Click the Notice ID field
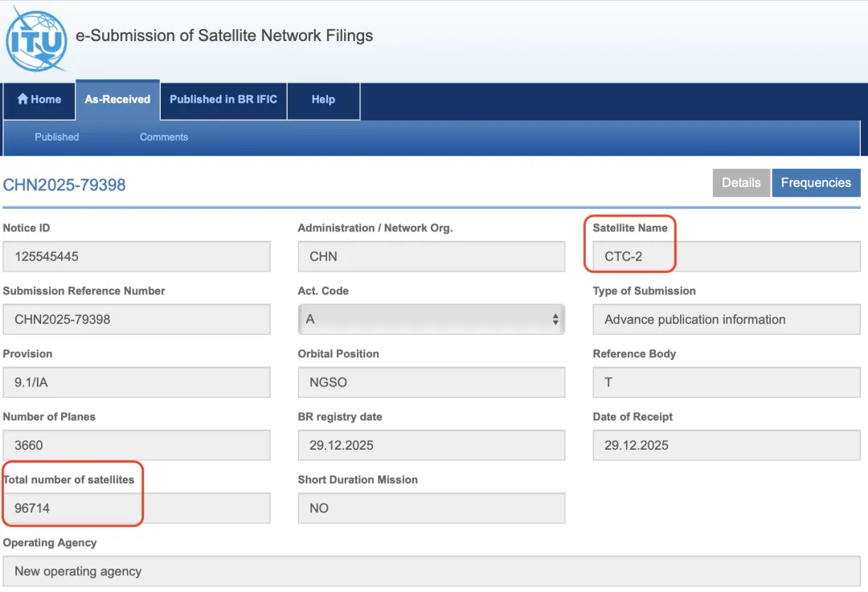868x592 pixels. [137, 257]
